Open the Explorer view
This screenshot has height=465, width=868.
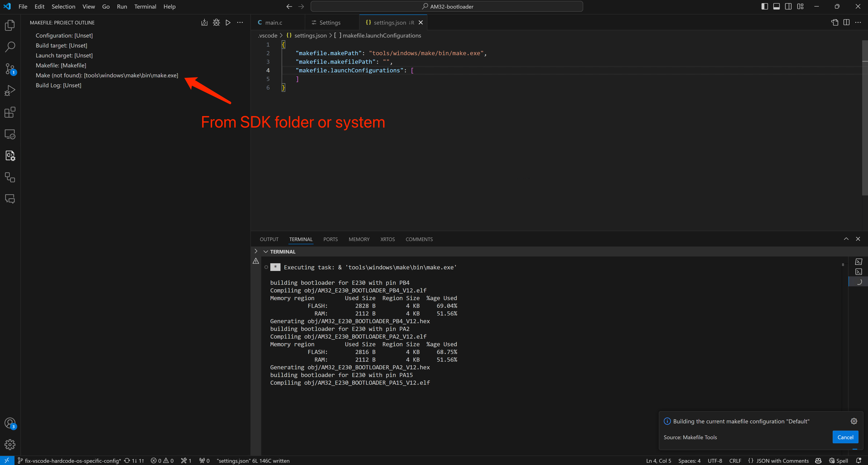(x=10, y=25)
